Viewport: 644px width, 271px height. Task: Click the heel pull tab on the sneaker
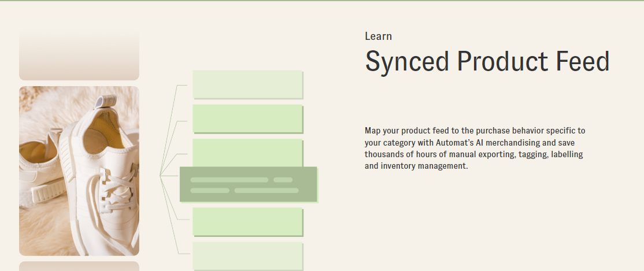click(x=105, y=101)
